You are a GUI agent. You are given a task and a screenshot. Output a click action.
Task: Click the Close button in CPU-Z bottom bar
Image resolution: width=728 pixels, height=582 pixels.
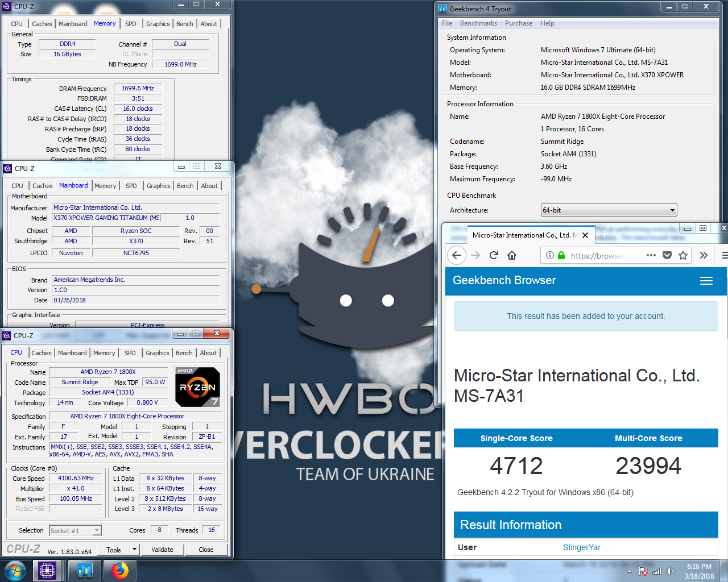click(x=206, y=550)
